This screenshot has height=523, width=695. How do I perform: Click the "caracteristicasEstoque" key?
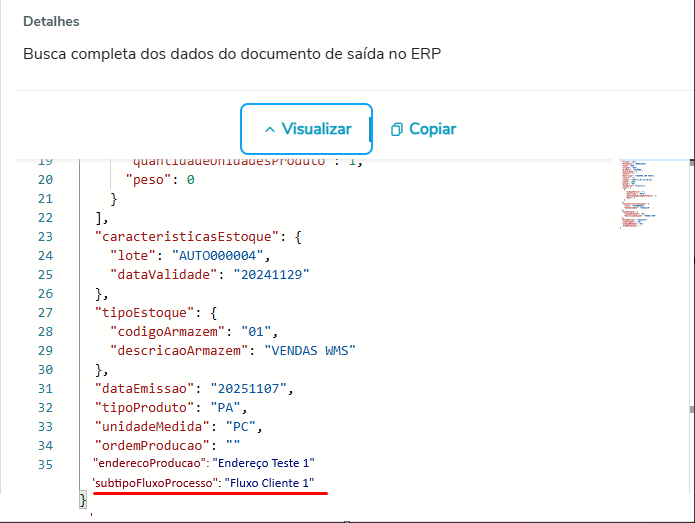tap(187, 237)
